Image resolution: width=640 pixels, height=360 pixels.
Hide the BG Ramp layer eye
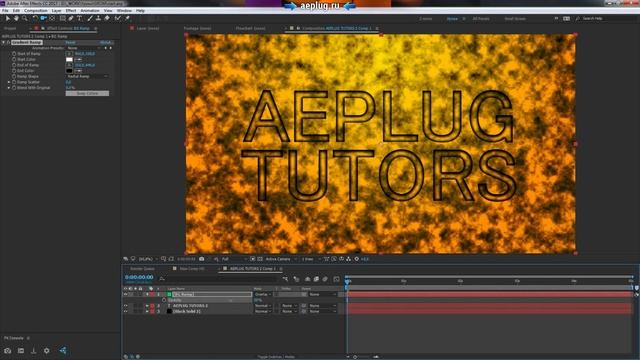[125, 294]
